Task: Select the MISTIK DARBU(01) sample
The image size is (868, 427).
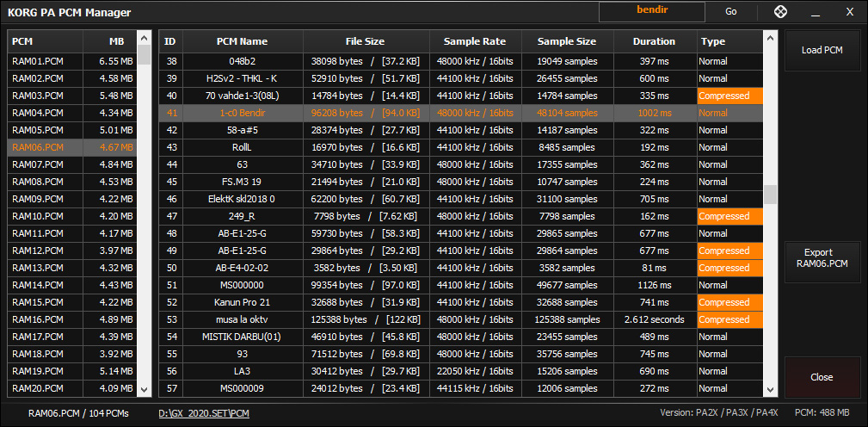Action: (x=461, y=337)
